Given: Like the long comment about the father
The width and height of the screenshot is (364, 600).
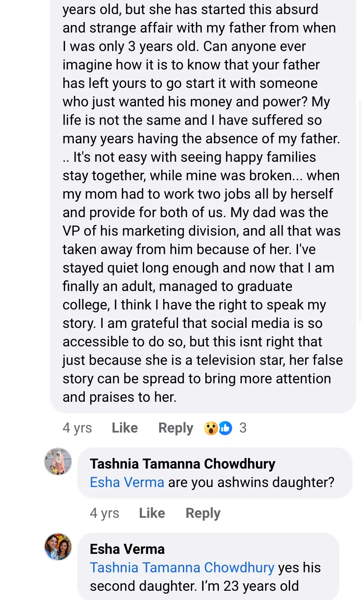Looking at the screenshot, I should pyautogui.click(x=125, y=428).
